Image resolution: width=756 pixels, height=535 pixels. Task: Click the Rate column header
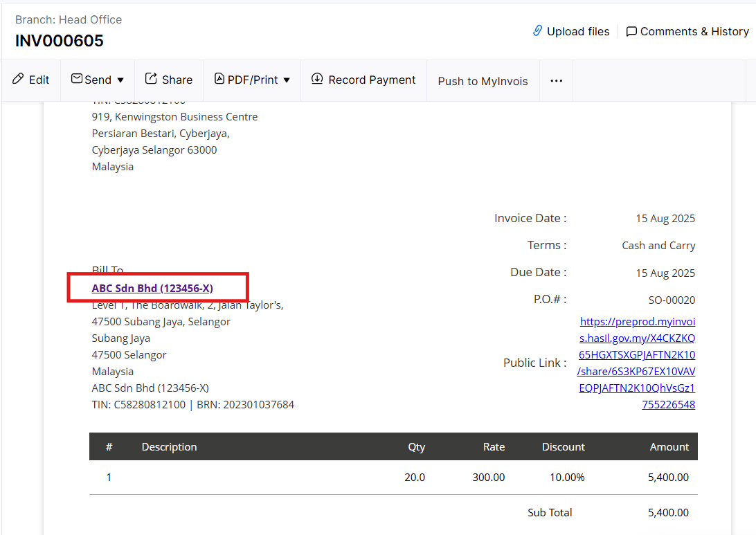tap(494, 447)
